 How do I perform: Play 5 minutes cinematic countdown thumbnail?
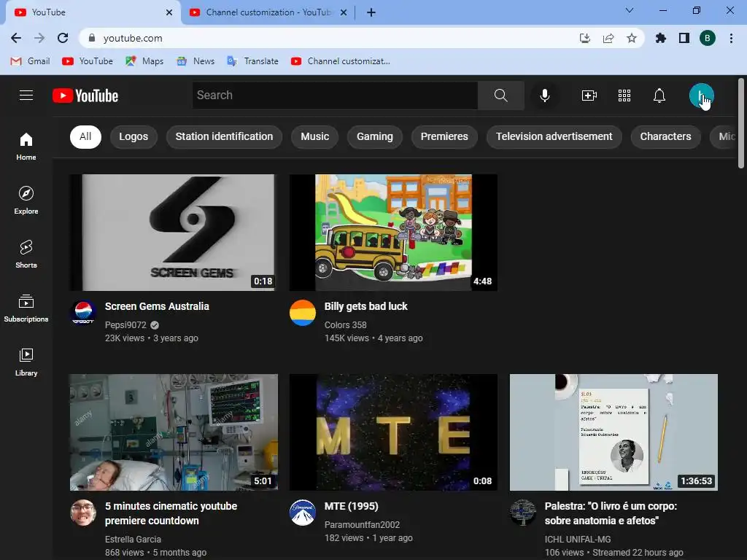tap(174, 432)
